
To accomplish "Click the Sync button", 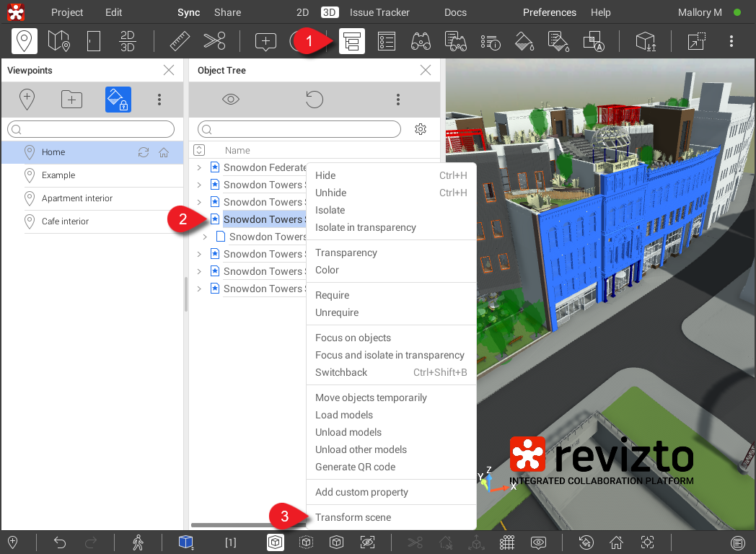I will (188, 12).
